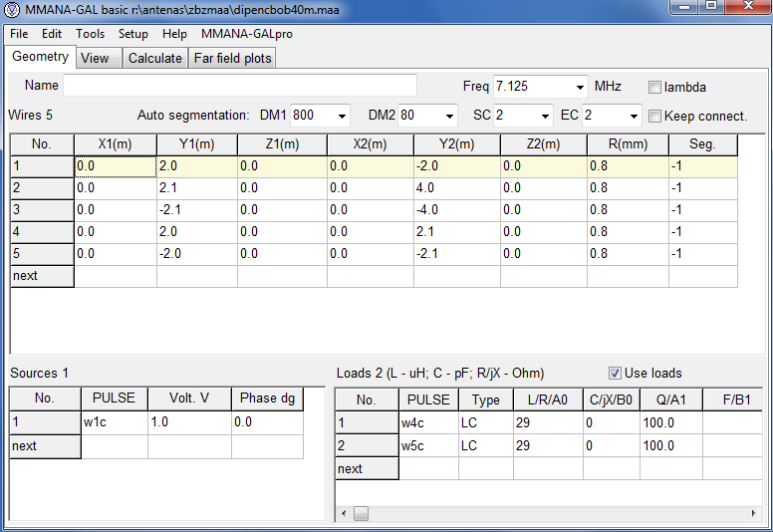Image resolution: width=773 pixels, height=532 pixels.
Task: Expand the Freq dropdown list
Action: click(580, 87)
